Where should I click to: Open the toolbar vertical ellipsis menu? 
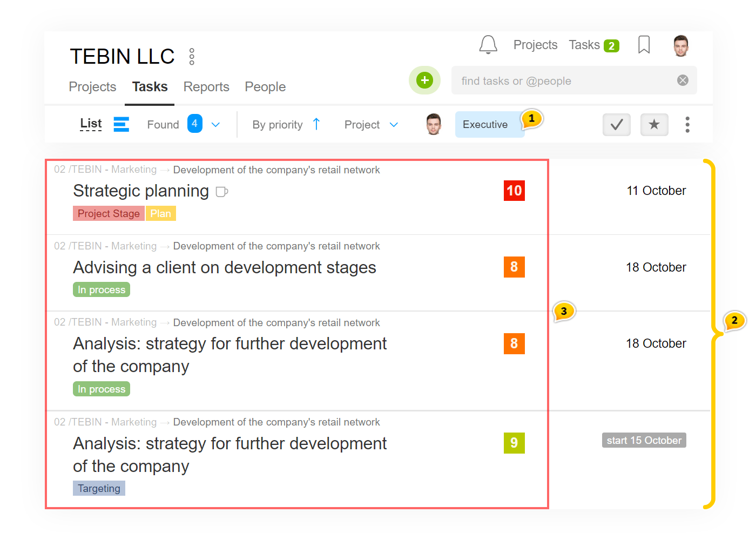(687, 125)
